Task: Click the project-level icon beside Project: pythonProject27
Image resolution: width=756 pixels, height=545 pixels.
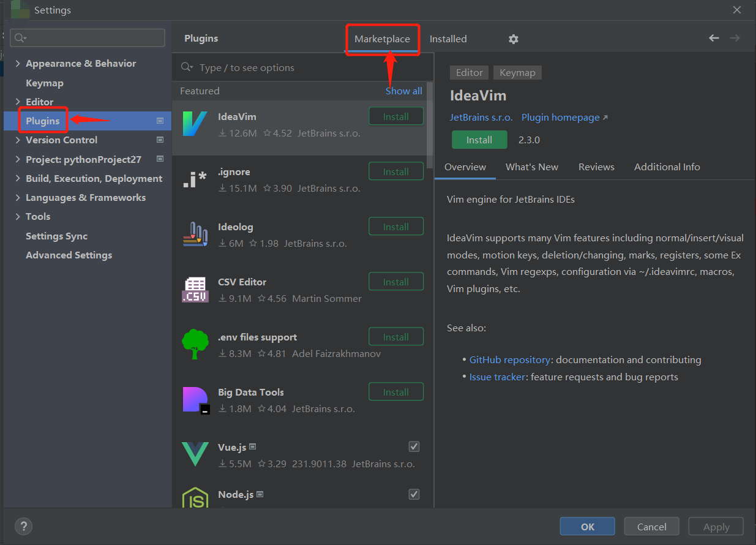Action: (x=160, y=159)
